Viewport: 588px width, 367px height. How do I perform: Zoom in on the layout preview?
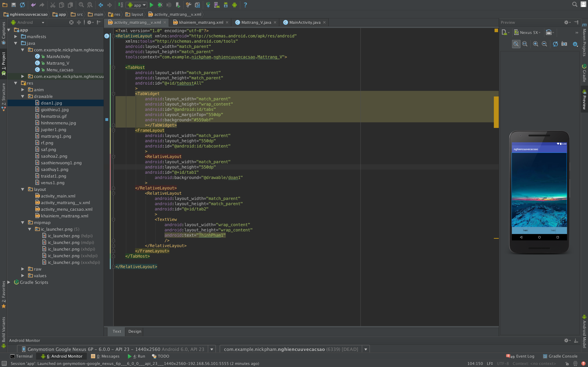point(535,44)
